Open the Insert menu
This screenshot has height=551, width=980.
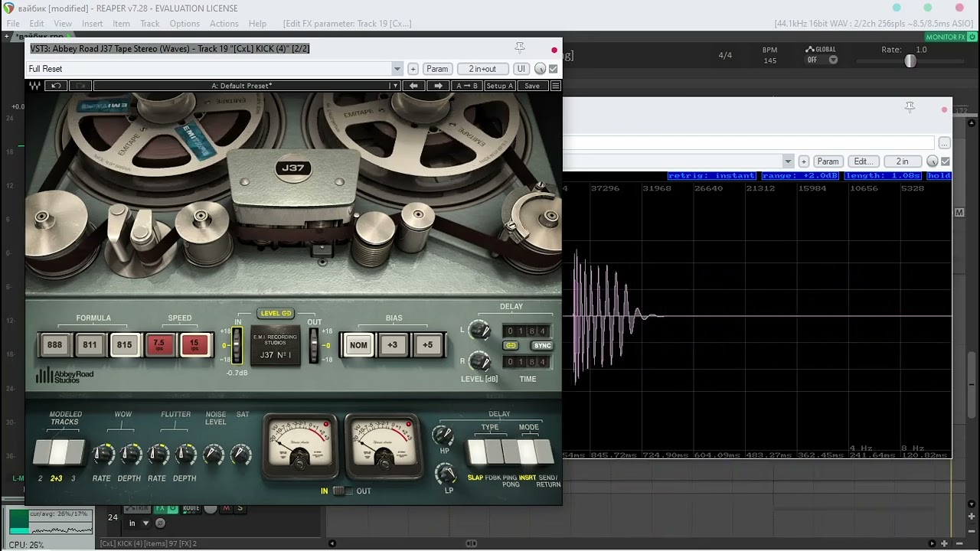[x=92, y=24]
